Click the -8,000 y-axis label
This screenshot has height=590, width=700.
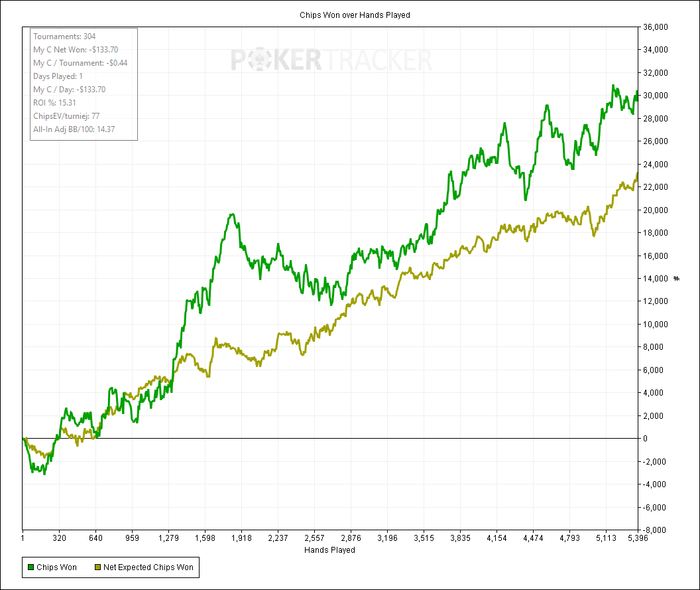pyautogui.click(x=654, y=530)
